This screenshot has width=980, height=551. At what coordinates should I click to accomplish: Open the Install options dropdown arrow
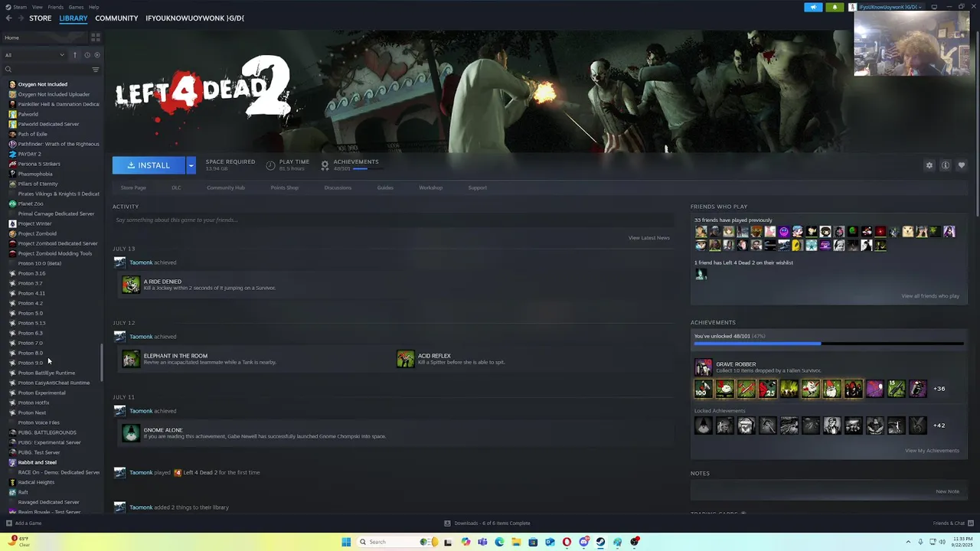click(191, 165)
